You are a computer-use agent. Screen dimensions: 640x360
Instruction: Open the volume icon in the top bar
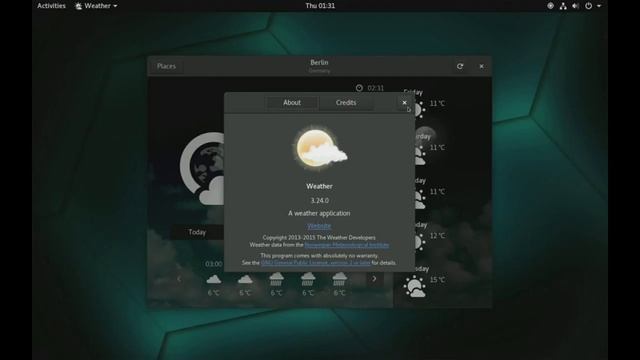[x=576, y=6]
